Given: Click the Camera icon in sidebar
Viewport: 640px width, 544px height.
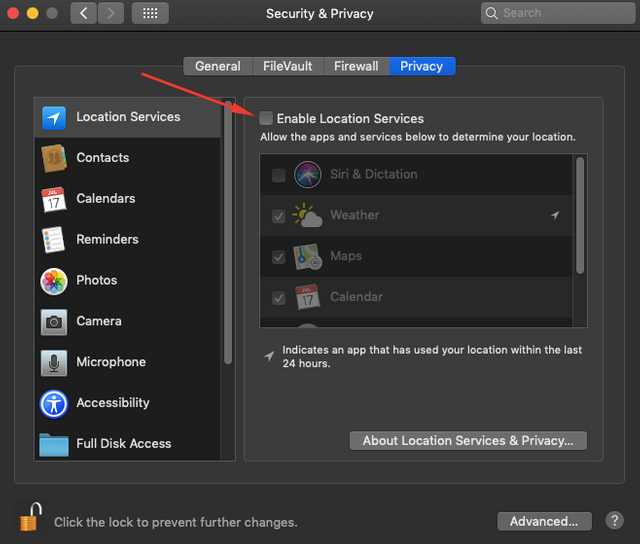Looking at the screenshot, I should pyautogui.click(x=54, y=322).
